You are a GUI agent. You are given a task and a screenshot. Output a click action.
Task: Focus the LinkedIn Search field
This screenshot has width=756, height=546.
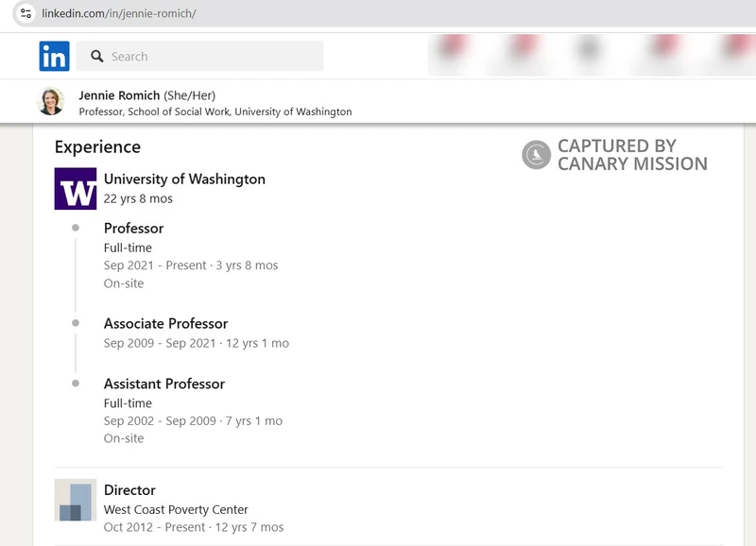(199, 56)
